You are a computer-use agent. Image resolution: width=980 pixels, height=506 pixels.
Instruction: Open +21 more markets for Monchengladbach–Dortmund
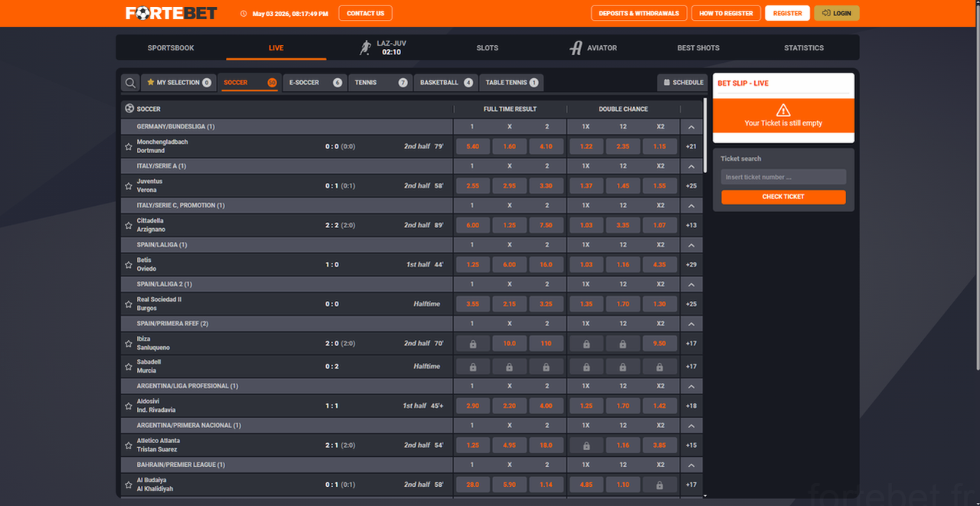click(x=691, y=146)
